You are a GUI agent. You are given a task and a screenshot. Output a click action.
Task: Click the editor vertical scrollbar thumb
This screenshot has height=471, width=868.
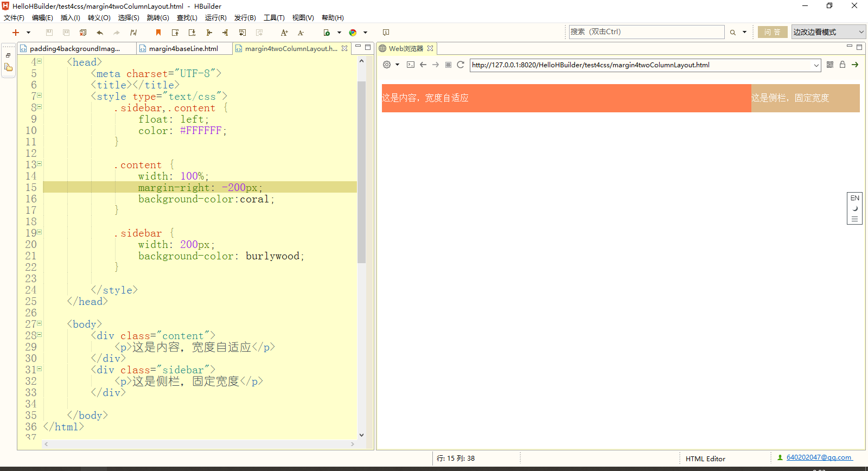362,172
